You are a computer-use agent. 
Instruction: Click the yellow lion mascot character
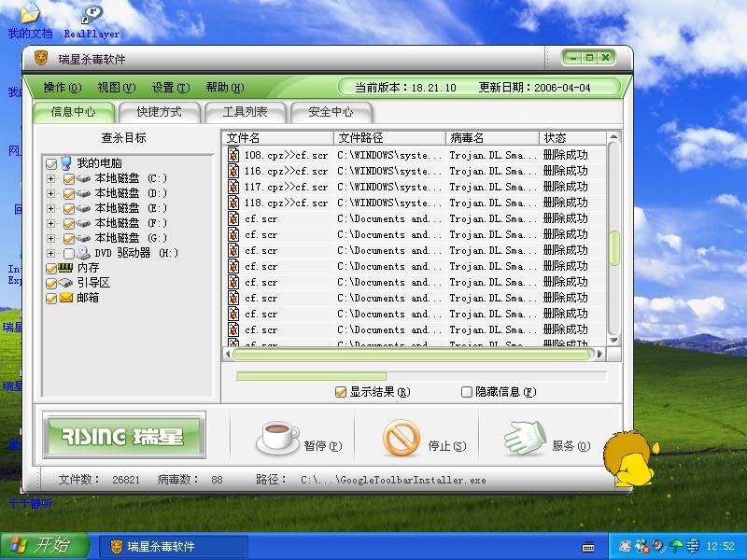coord(629,458)
